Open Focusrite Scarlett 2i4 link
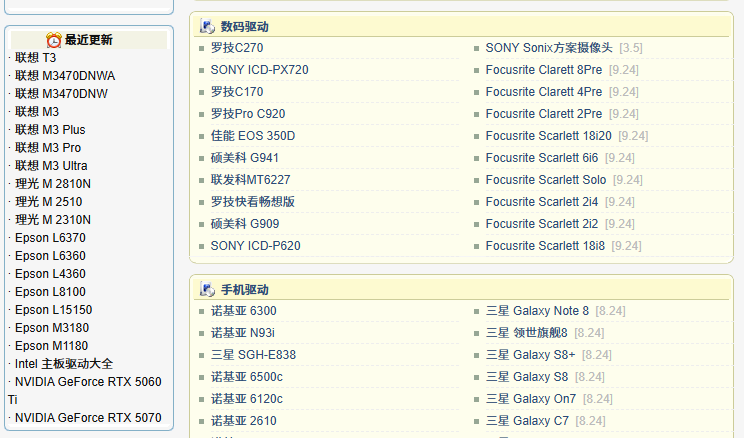The width and height of the screenshot is (744, 438). pyautogui.click(x=542, y=202)
